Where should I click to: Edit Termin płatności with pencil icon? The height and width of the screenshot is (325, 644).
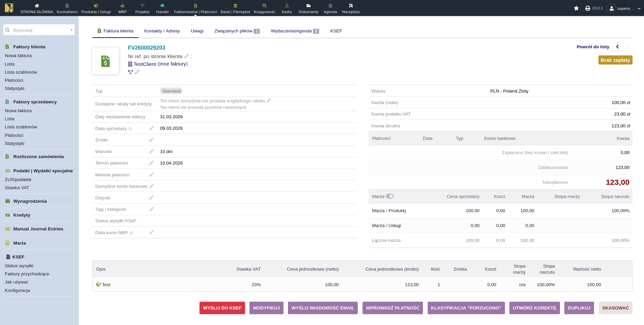click(x=151, y=163)
